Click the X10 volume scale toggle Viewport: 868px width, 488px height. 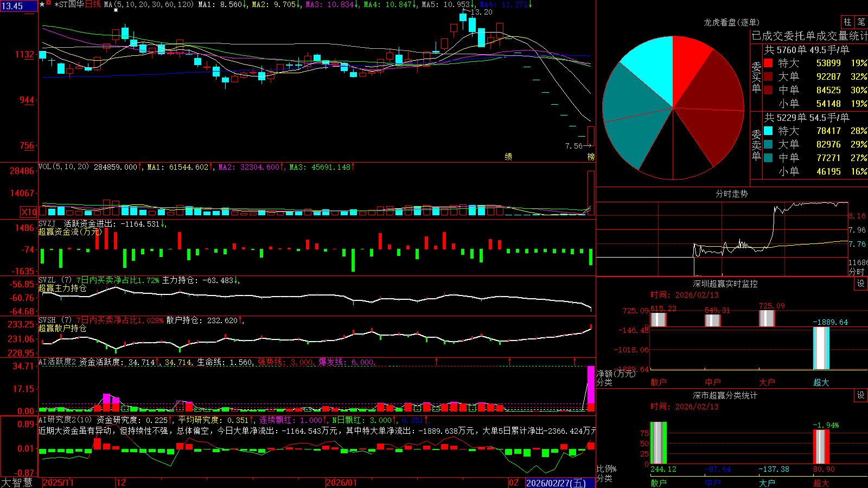pos(29,212)
